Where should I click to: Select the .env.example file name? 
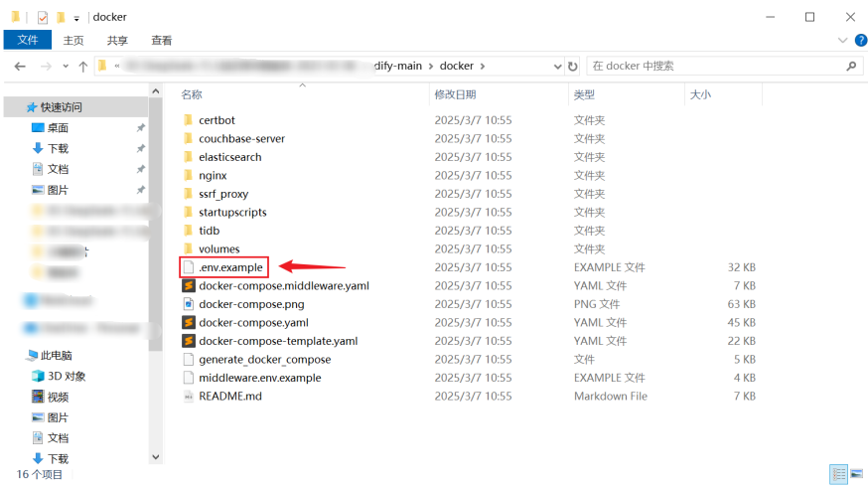[230, 267]
